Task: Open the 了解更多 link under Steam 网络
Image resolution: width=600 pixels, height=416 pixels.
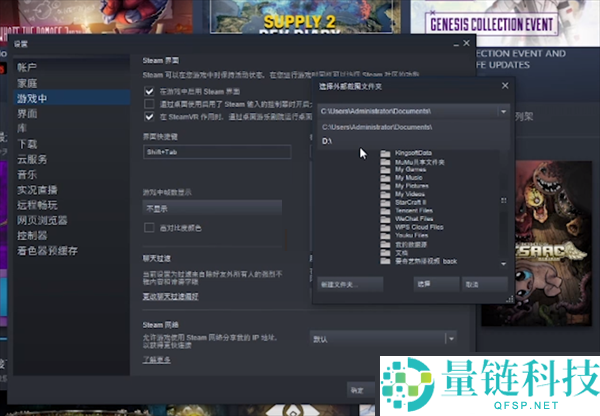Action: pos(157,360)
